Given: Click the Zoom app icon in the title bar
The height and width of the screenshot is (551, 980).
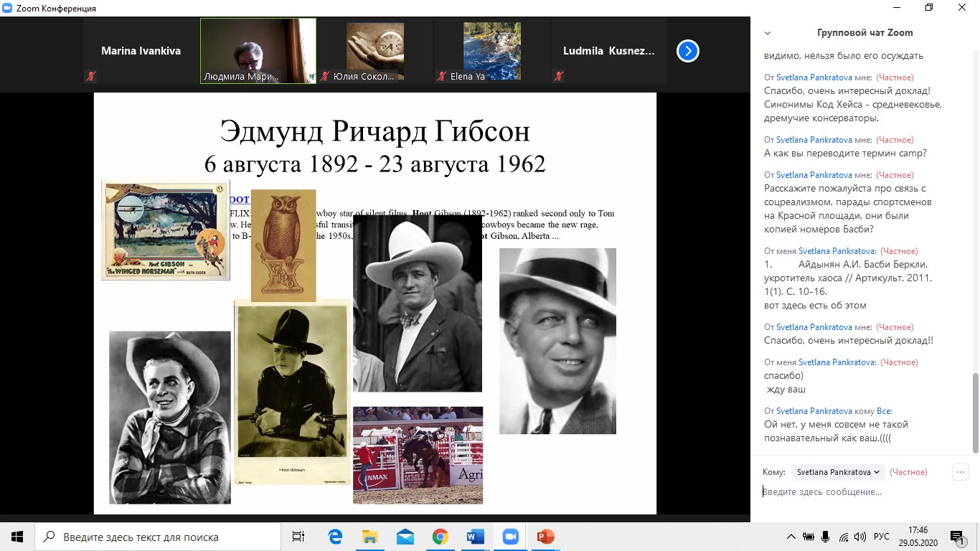Looking at the screenshot, I should pos(8,8).
